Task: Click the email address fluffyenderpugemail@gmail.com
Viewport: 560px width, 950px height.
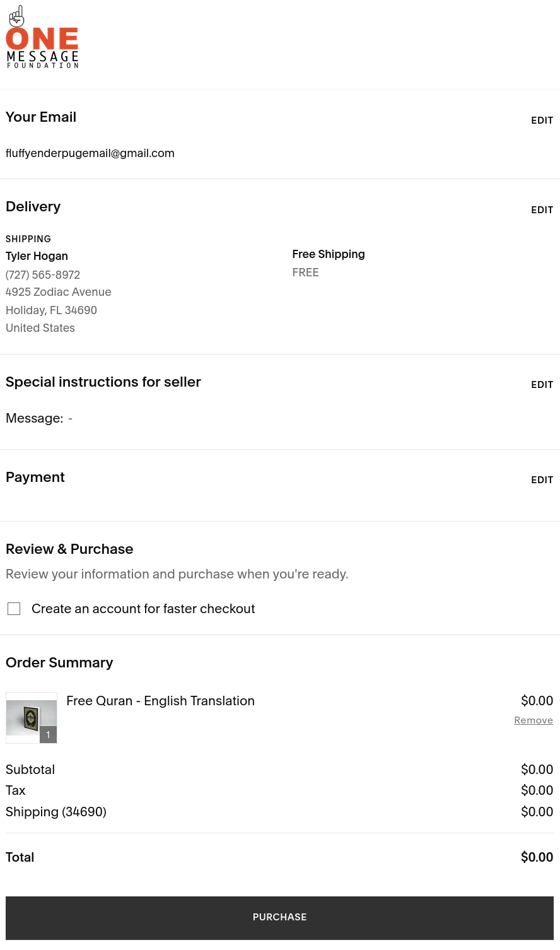Action: pos(90,153)
